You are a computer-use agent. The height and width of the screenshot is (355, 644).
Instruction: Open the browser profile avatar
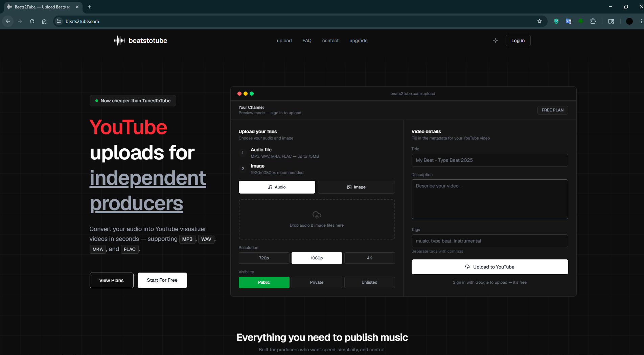629,21
